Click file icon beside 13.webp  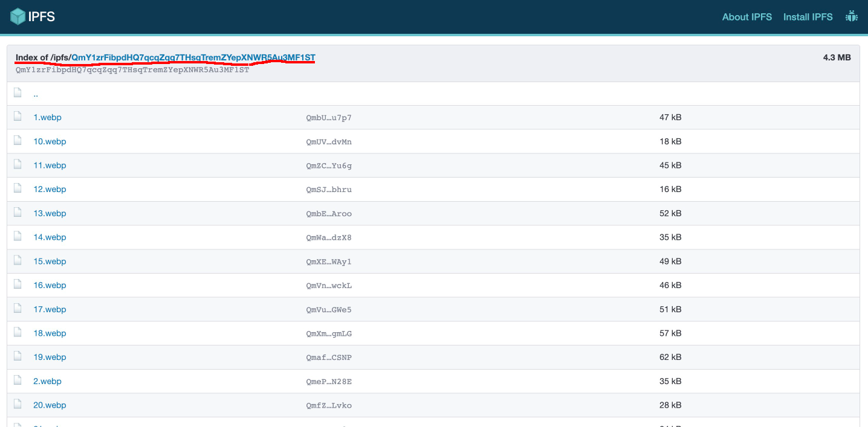[18, 213]
